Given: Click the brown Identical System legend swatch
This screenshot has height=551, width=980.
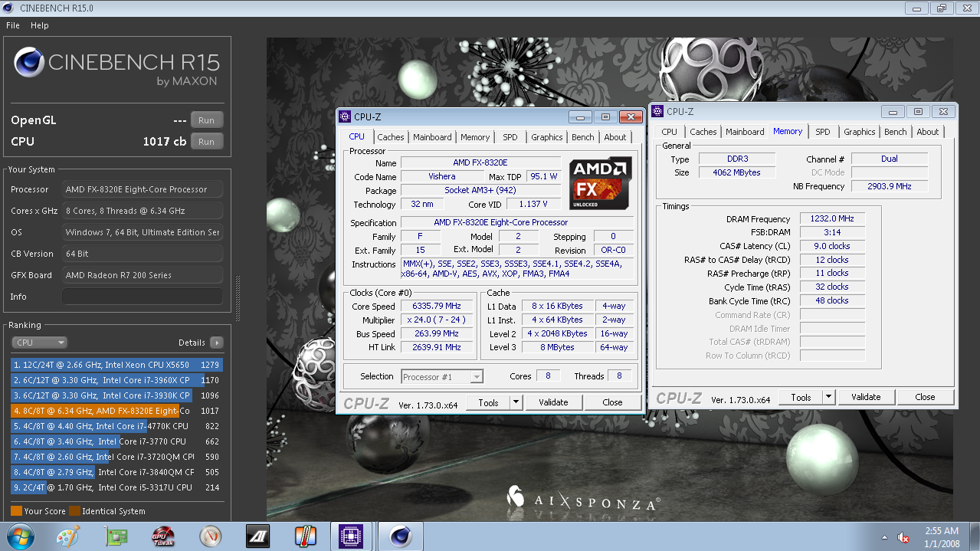Looking at the screenshot, I should (x=74, y=511).
